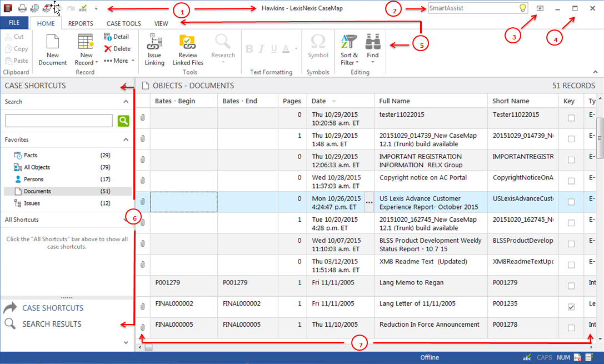Viewport: 604px width, 364px height.
Task: Collapse the Favorites section chevron
Action: pos(126,140)
